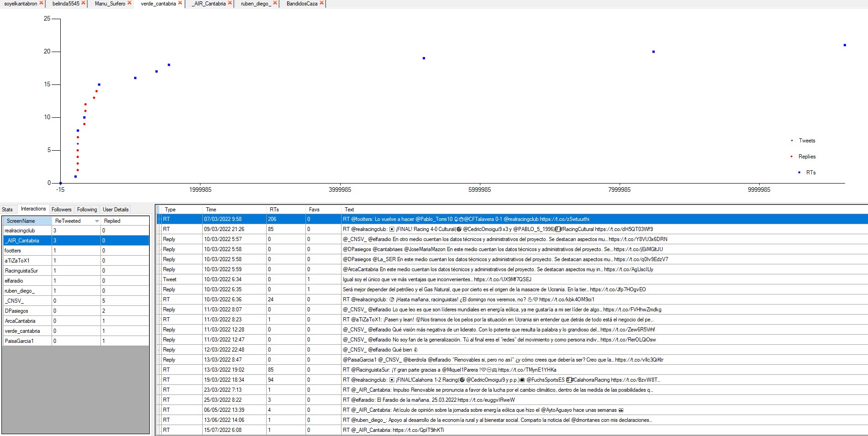Select the reply dated 12/03/2022 22:48
This screenshot has width=868, height=436.
point(511,350)
